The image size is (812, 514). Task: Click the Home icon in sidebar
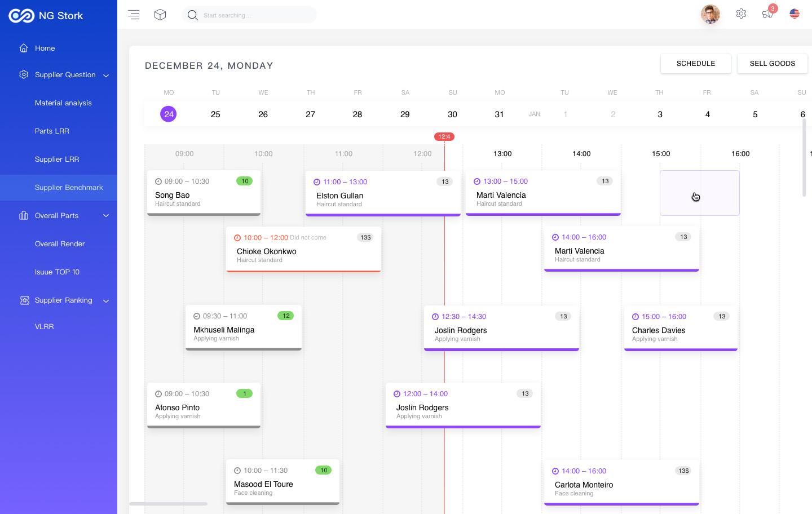[x=24, y=48]
